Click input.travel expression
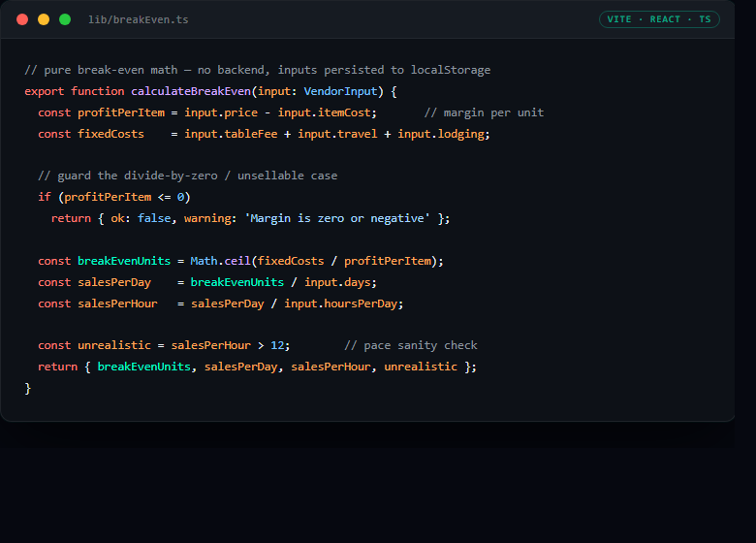 pyautogui.click(x=337, y=134)
